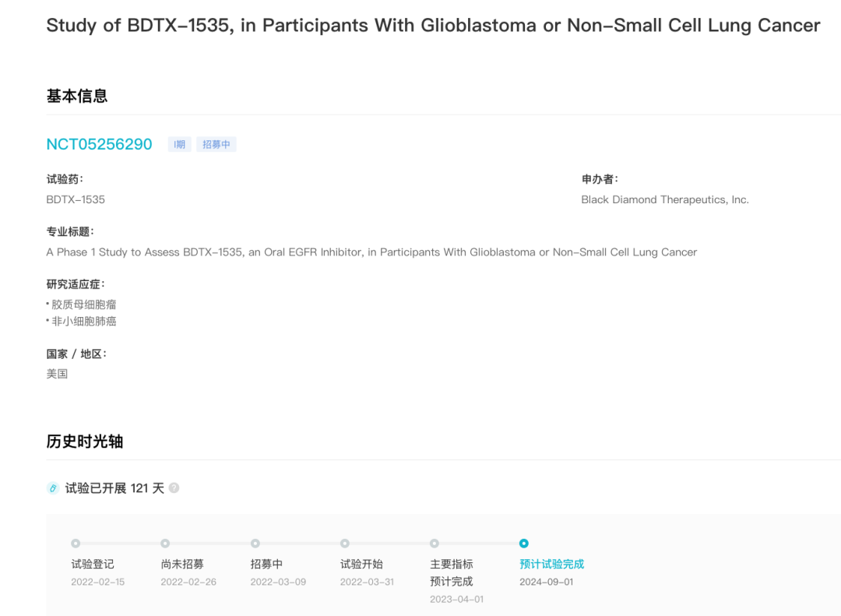Click the 胶质母细胞瘤 indication
This screenshot has height=616, width=841.
coord(84,304)
